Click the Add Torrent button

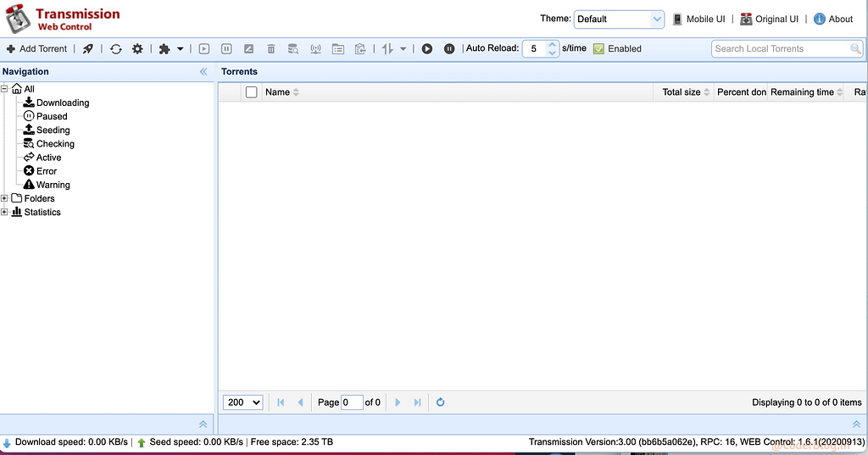tap(36, 48)
